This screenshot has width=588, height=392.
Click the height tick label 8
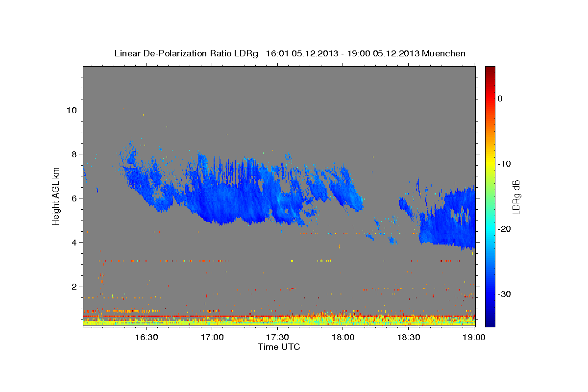(74, 154)
